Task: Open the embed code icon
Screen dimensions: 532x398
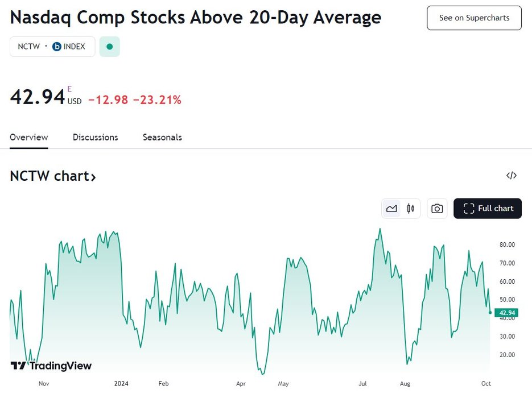Action: (x=512, y=176)
